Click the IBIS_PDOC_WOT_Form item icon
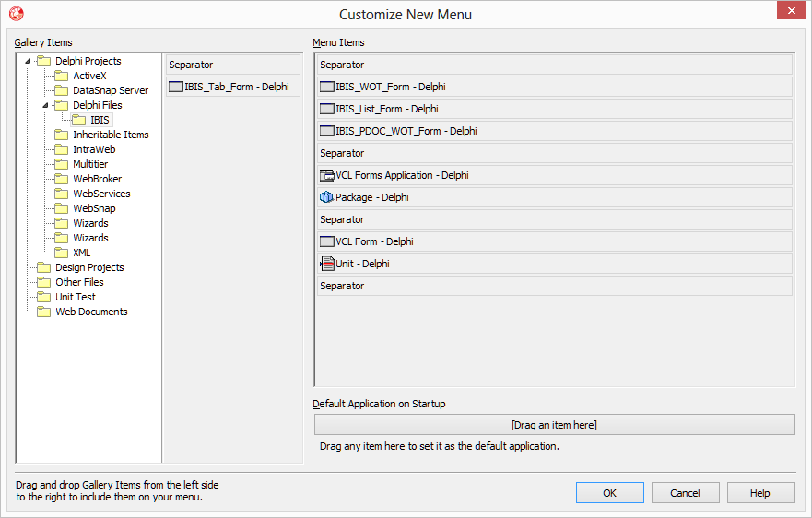Screen dimensions: 812x518 [326, 132]
